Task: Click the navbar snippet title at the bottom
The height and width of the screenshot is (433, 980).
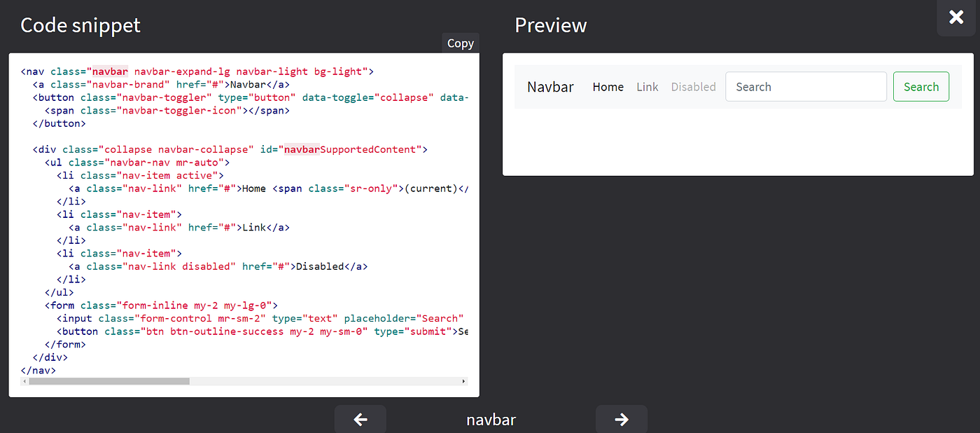Action: 491,419
